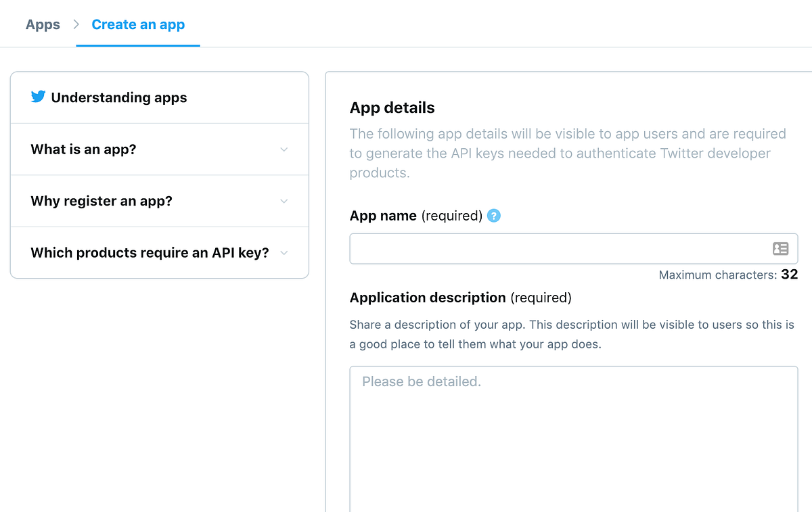
Task: Click the 'App details' heading link
Action: 392,108
